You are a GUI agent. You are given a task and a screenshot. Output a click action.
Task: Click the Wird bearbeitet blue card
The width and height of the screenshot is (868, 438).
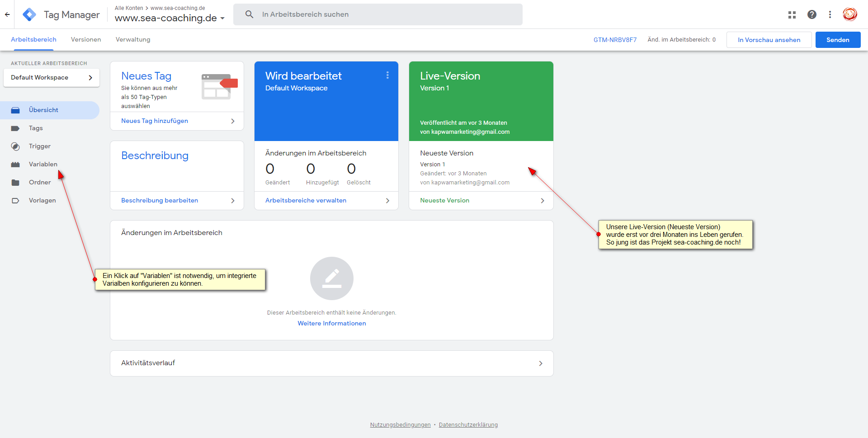tap(326, 101)
